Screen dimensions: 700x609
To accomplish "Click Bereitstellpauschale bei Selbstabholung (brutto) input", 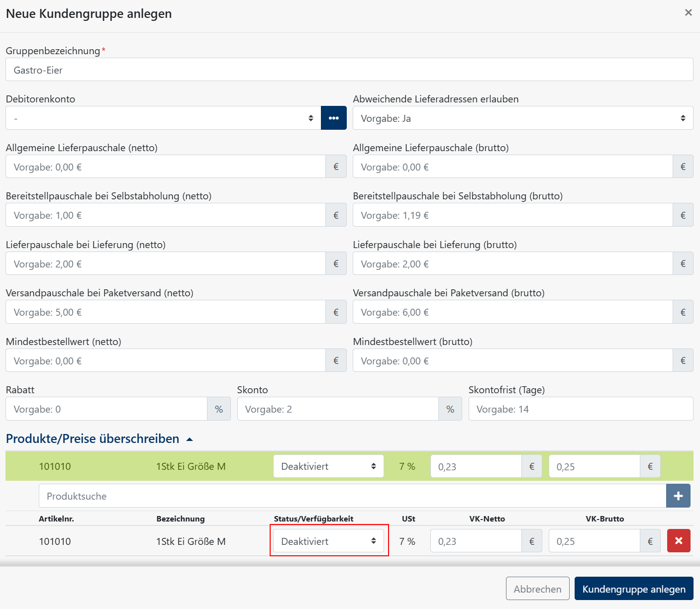I will click(513, 215).
